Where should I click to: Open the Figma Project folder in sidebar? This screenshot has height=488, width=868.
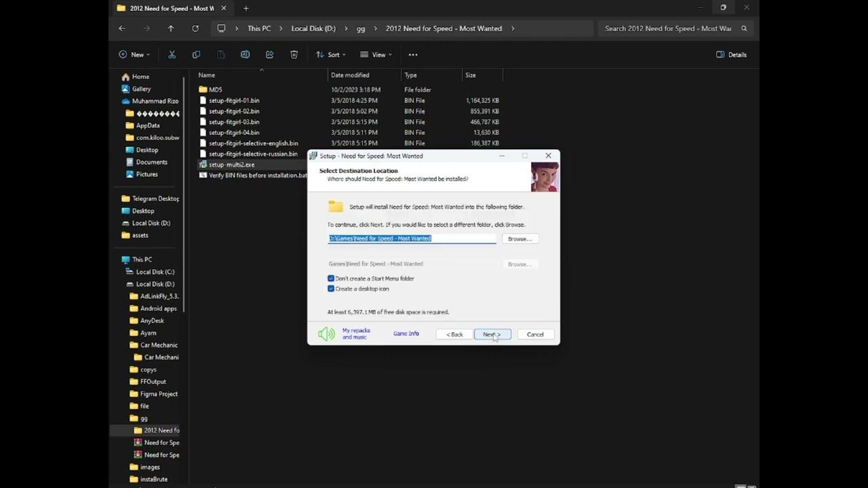(x=159, y=394)
